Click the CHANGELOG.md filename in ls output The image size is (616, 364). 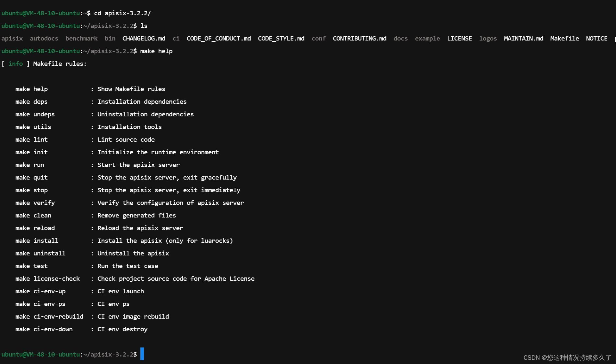click(x=143, y=38)
